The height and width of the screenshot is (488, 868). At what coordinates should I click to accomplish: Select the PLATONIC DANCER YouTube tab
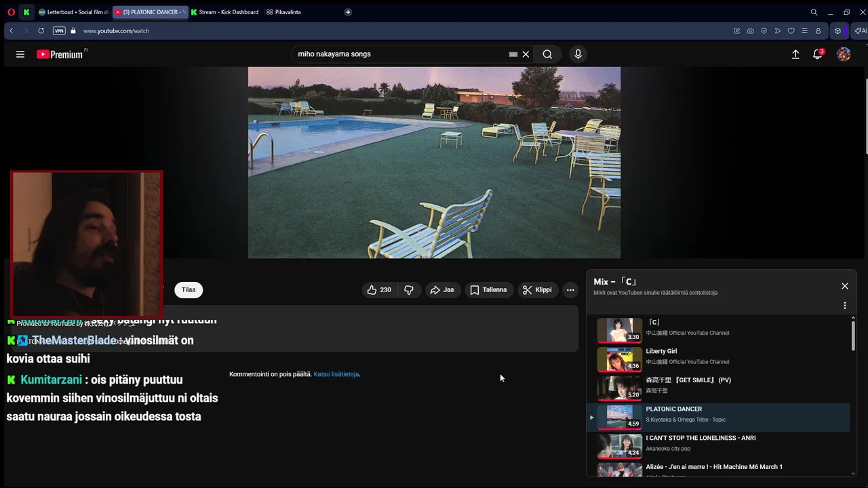[150, 12]
